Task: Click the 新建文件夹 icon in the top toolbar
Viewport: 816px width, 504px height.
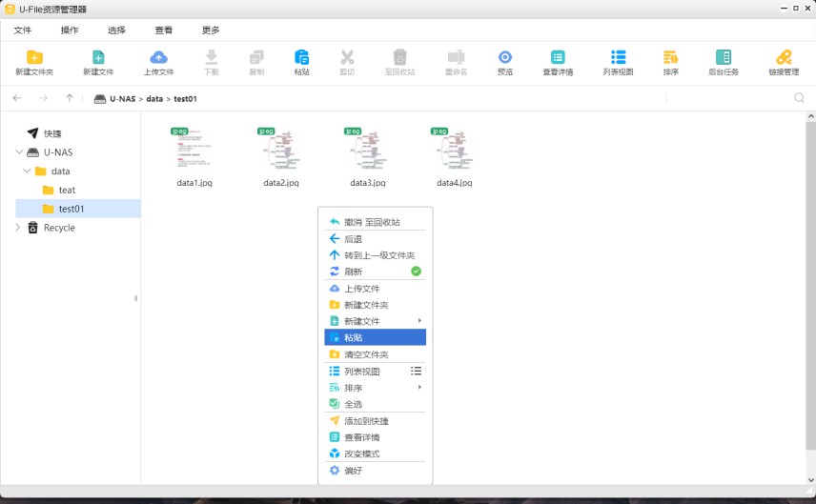Action: 34,58
